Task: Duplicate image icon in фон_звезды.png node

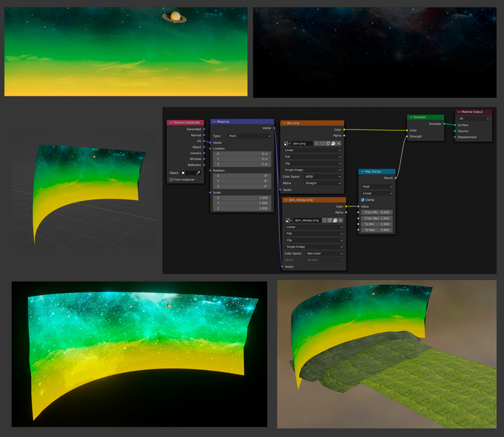Action: click(x=330, y=220)
